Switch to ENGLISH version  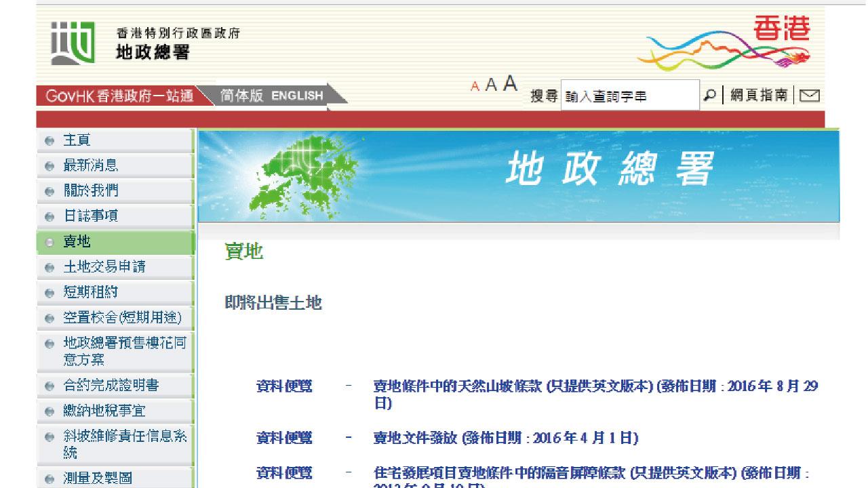point(297,96)
